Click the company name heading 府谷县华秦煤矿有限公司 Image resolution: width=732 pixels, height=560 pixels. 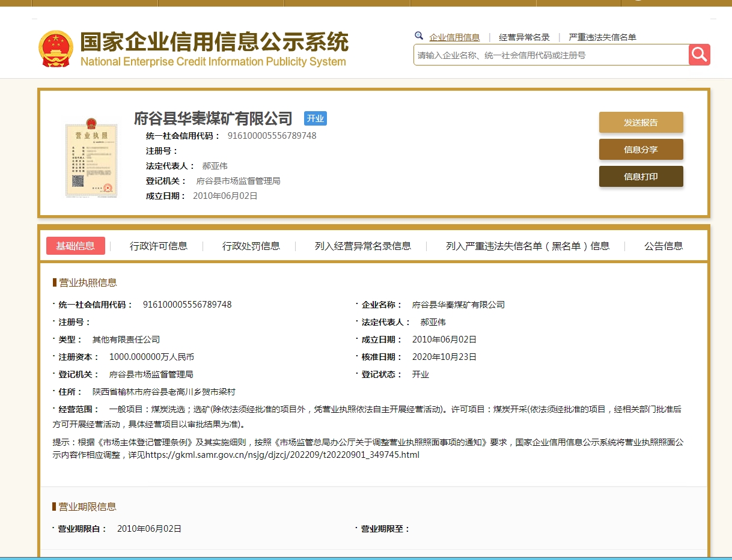tap(213, 118)
